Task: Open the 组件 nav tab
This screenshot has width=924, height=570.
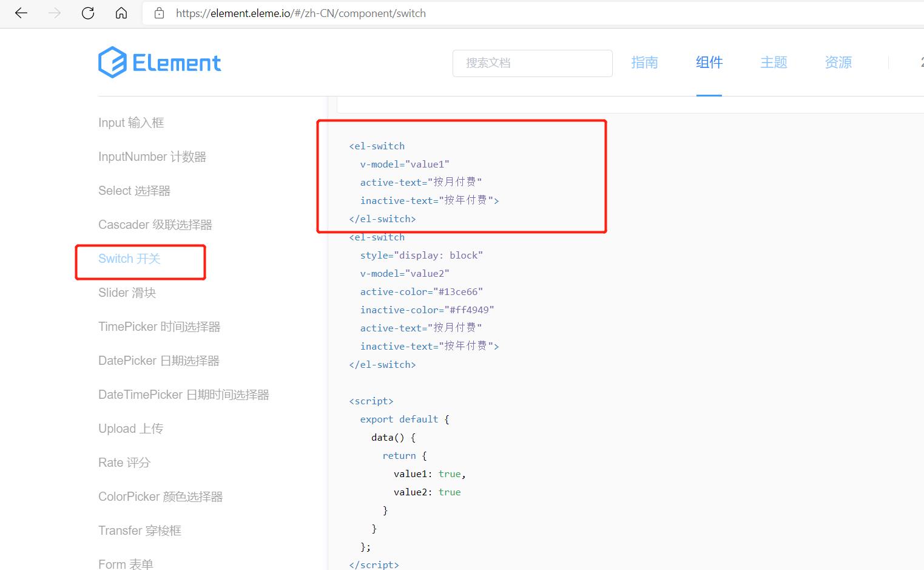Action: coord(709,63)
